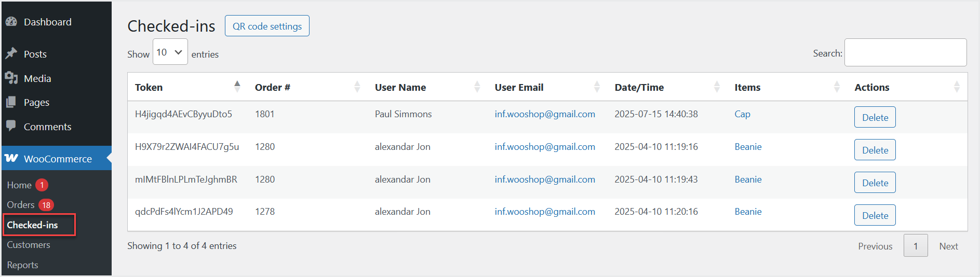
Task: Open the Cap item link
Action: [742, 114]
